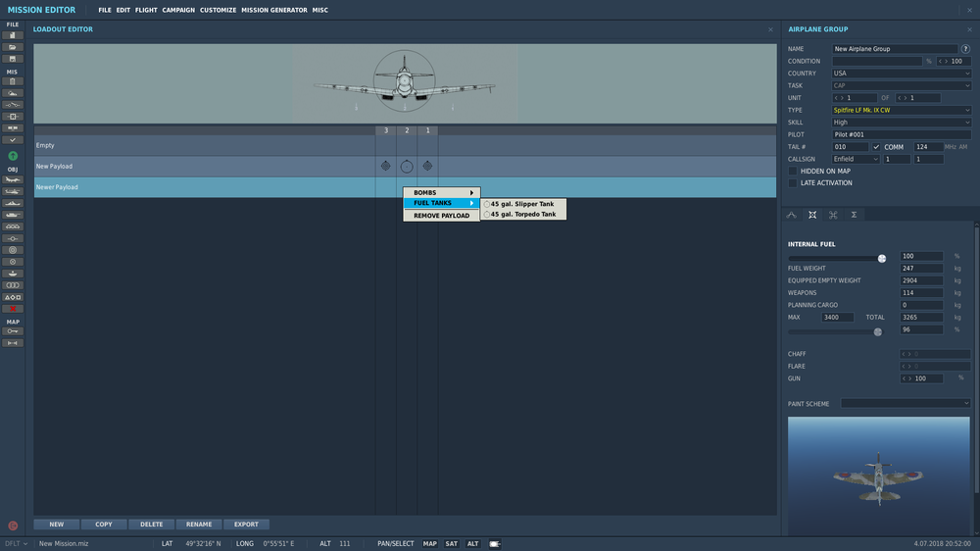The image size is (980, 551).
Task: Switch to the payload tab icon
Action: [x=812, y=215]
